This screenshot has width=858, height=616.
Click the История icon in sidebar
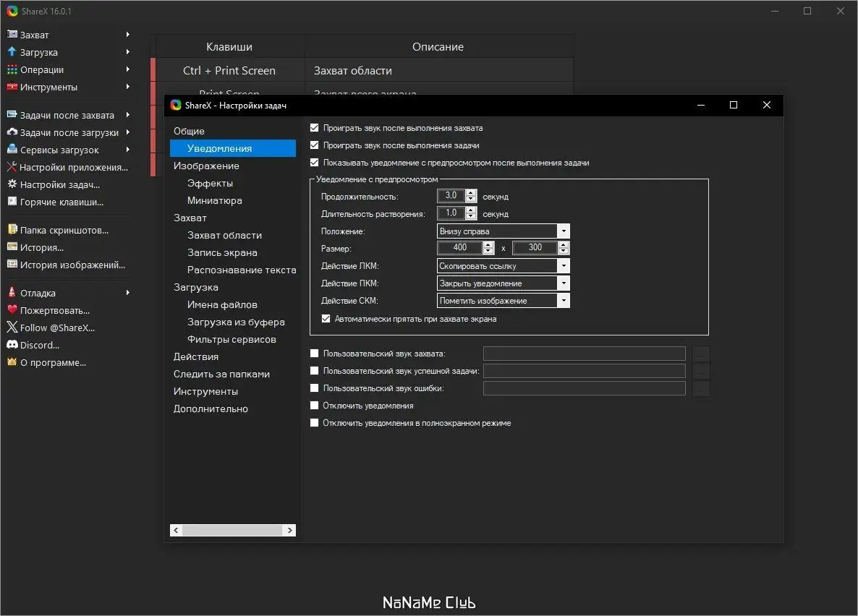(x=12, y=247)
